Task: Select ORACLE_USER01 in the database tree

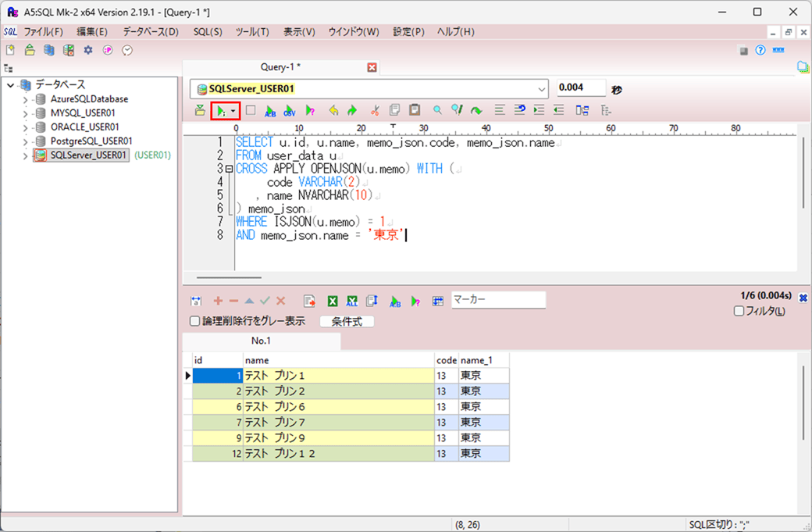Action: [84, 127]
